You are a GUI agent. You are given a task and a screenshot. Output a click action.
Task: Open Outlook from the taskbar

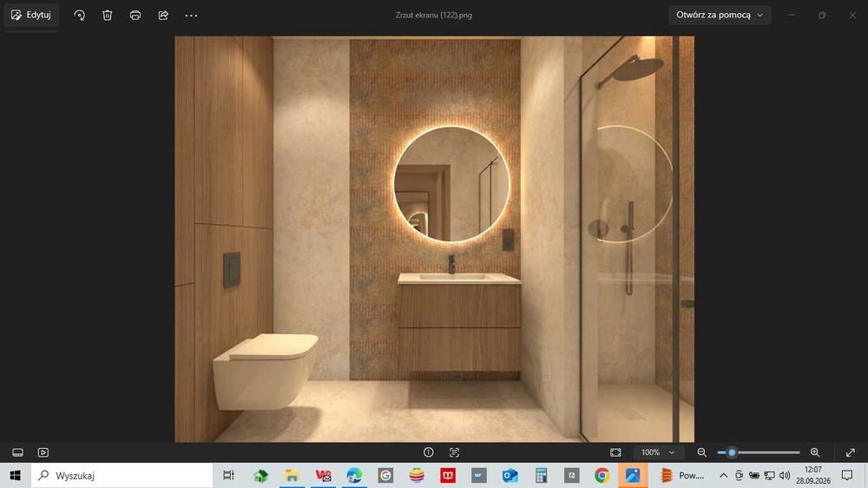coord(510,475)
